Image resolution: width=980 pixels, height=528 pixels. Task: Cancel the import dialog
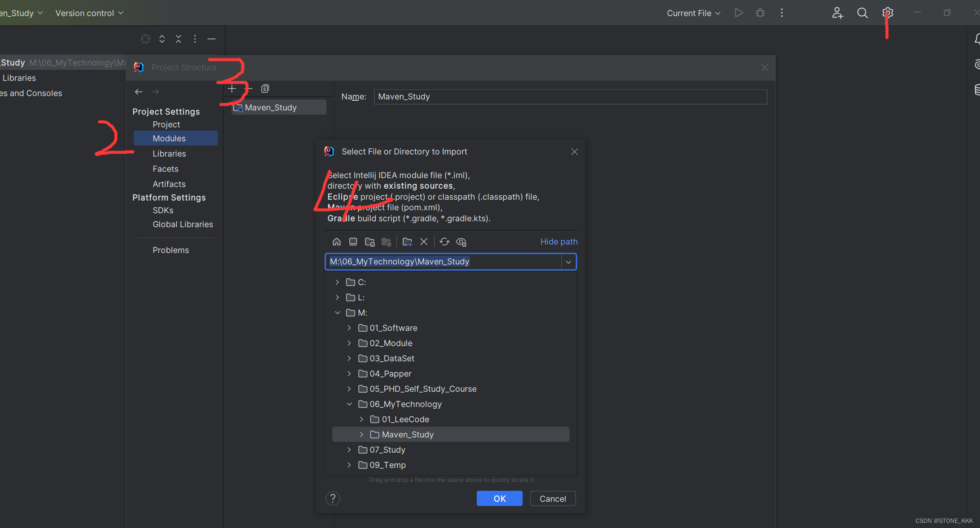tap(553, 498)
